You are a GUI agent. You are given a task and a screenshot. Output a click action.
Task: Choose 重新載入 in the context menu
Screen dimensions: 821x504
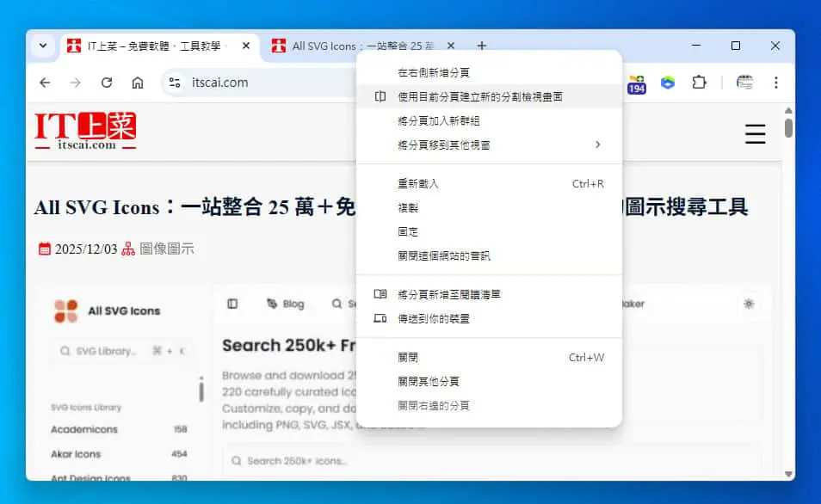coord(489,184)
